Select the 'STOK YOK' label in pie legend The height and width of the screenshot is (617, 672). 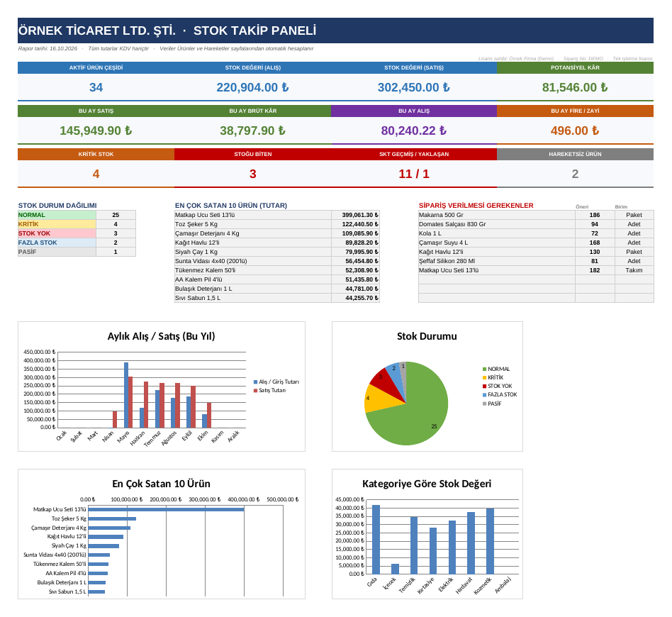500,387
